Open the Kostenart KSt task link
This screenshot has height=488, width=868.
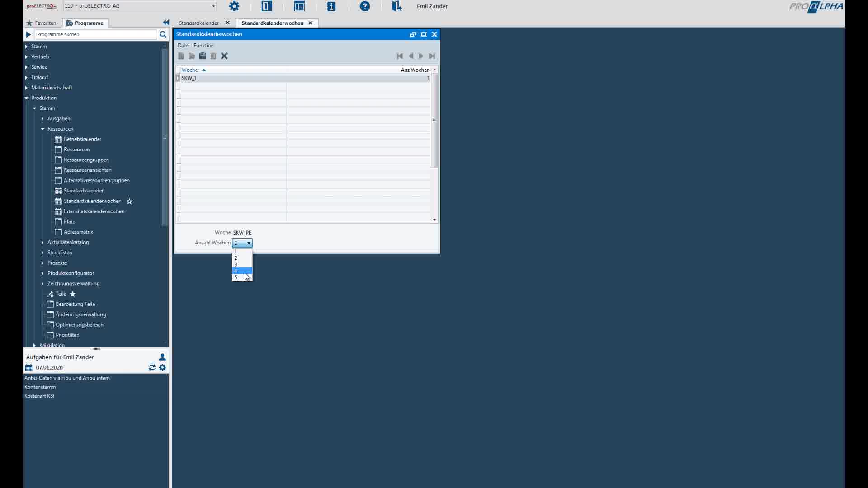39,396
